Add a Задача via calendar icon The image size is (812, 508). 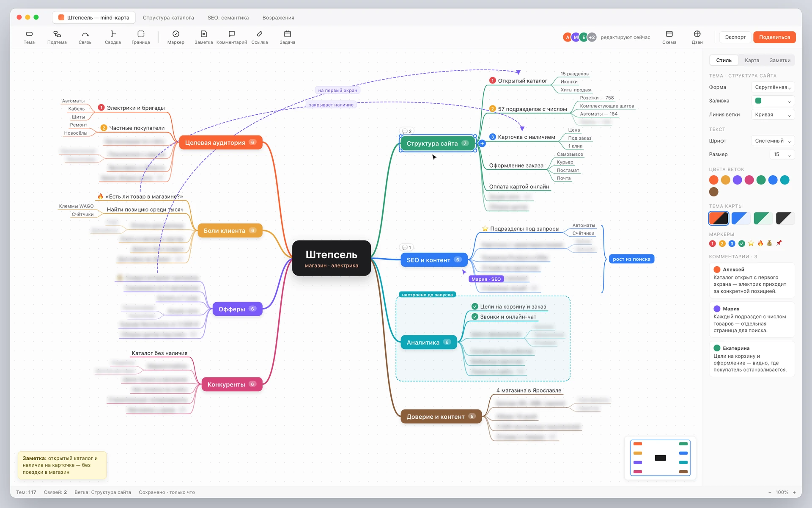point(288,34)
